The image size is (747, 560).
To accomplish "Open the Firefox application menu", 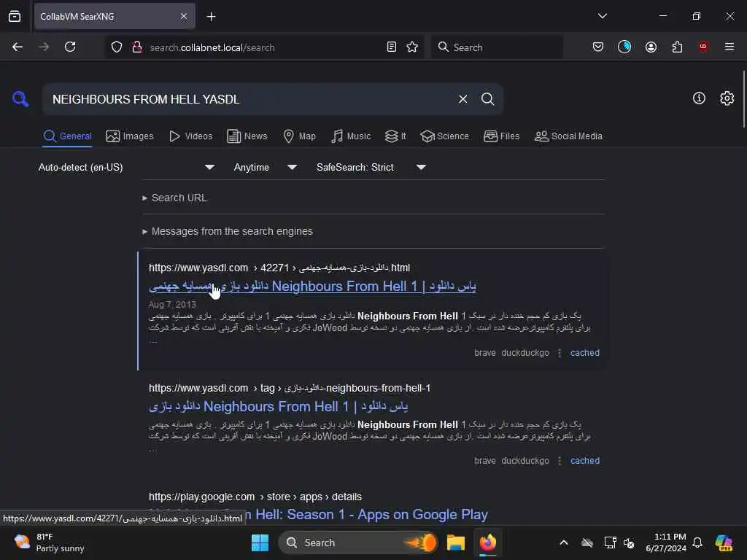I will [x=729, y=47].
